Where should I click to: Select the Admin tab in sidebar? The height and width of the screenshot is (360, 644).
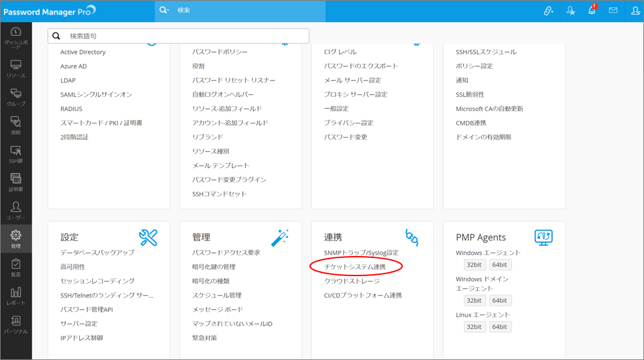(16, 239)
